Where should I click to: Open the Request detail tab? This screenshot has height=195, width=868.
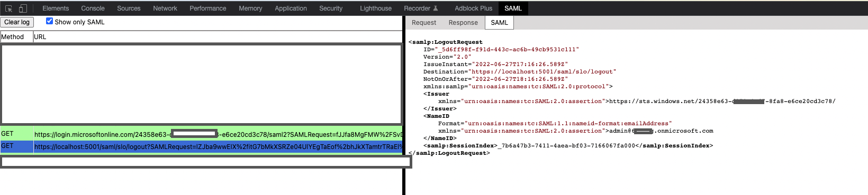424,23
